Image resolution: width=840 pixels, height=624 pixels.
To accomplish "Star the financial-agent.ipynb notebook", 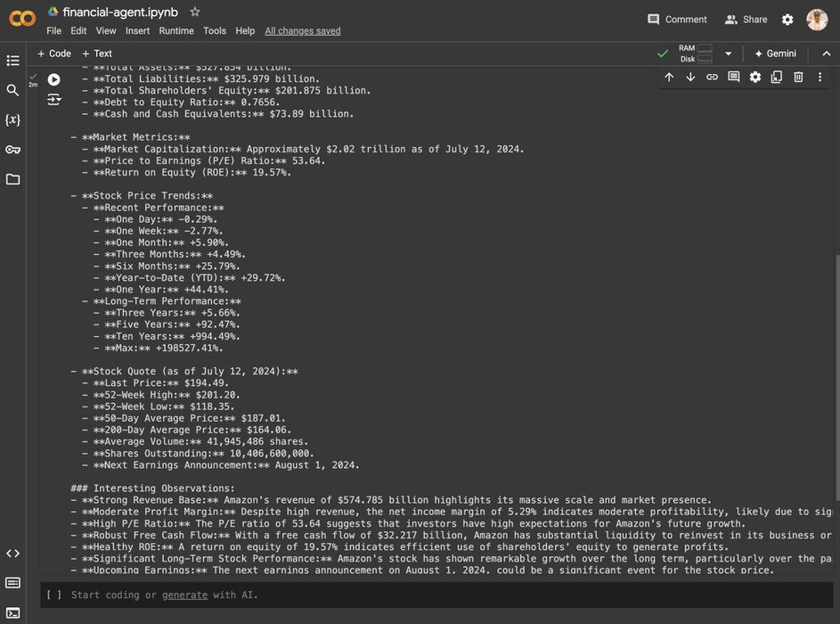I will pyautogui.click(x=195, y=12).
